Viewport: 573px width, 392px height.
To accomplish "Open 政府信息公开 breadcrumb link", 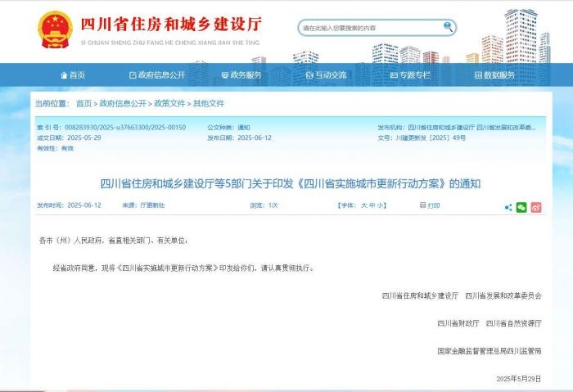I will (x=123, y=103).
